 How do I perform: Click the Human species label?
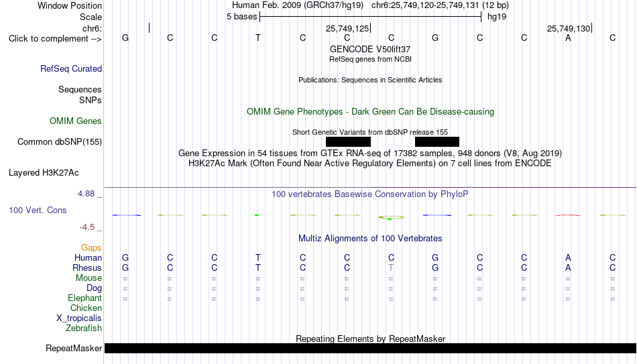[88, 258]
